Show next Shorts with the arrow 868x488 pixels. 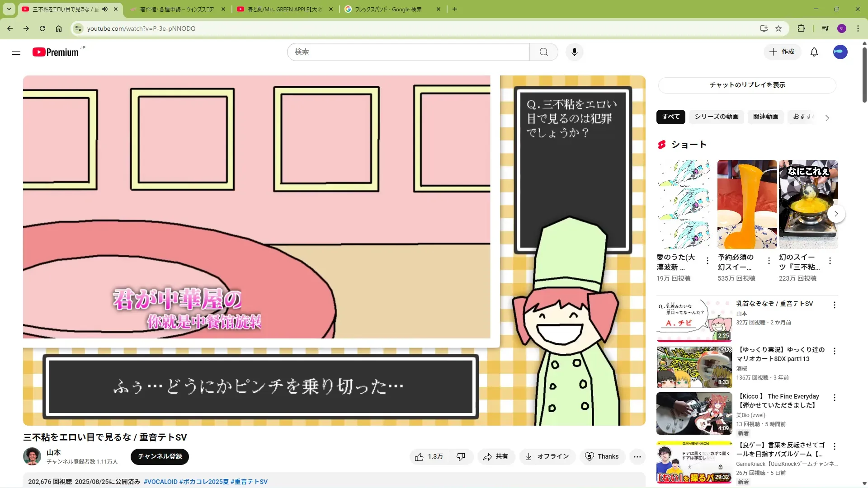(836, 214)
